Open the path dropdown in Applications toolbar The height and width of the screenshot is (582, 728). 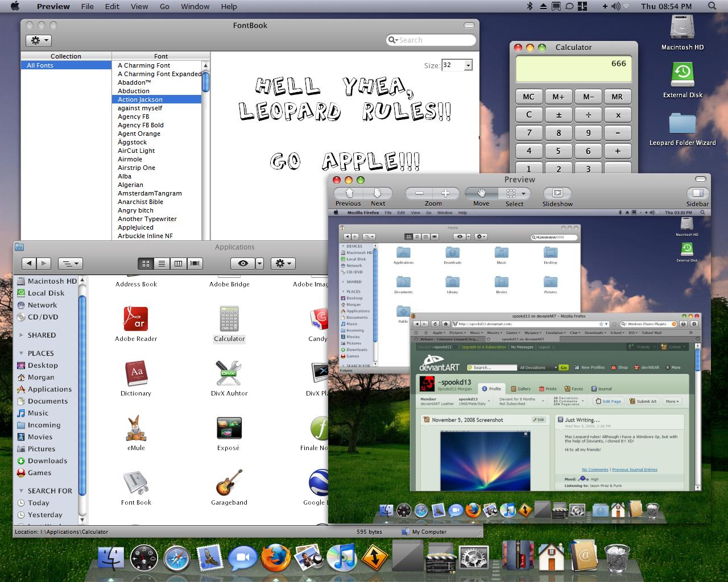point(71,263)
